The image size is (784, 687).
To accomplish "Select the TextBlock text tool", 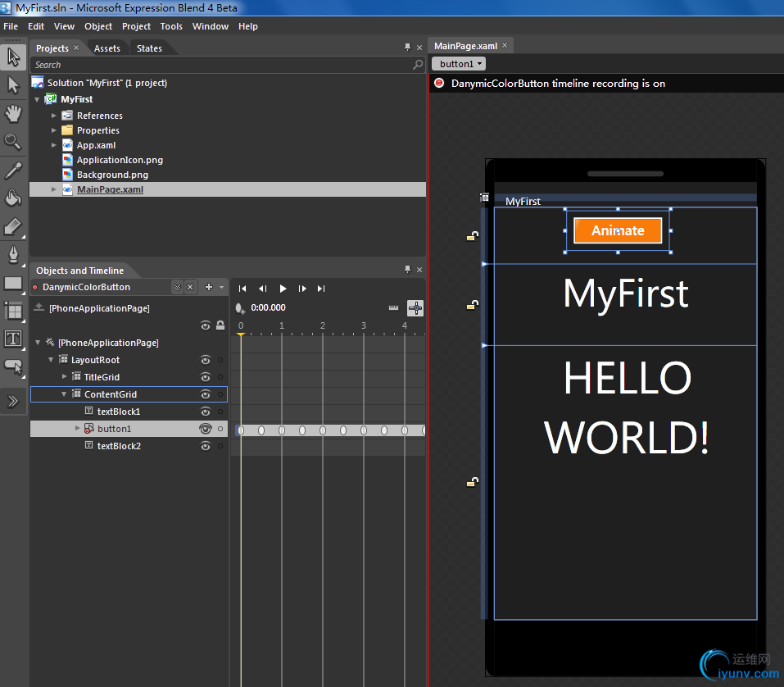I will pos(13,339).
